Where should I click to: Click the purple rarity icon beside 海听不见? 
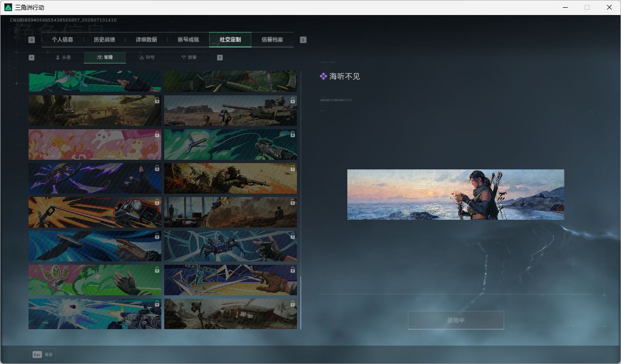pyautogui.click(x=323, y=76)
